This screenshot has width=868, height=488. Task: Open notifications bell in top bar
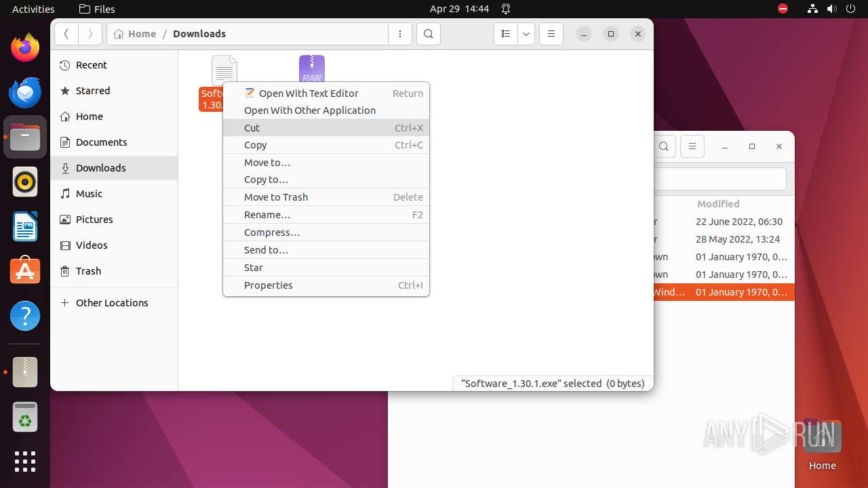click(506, 9)
